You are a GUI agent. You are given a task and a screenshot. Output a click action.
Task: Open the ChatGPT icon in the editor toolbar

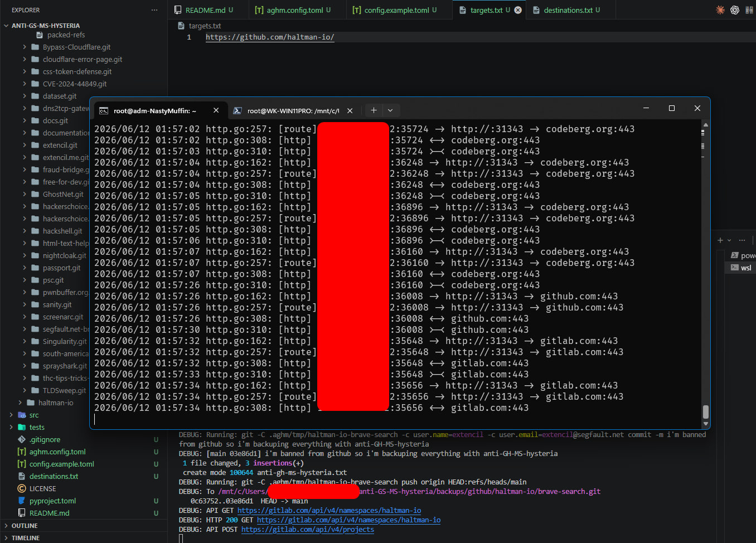point(735,10)
